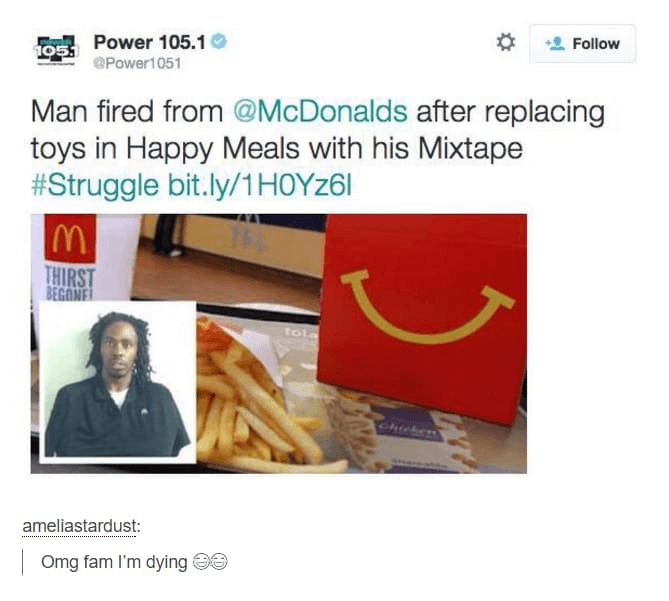Image resolution: width=669 pixels, height=601 pixels.
Task: Open the ameliastardust username link
Action: tap(79, 526)
